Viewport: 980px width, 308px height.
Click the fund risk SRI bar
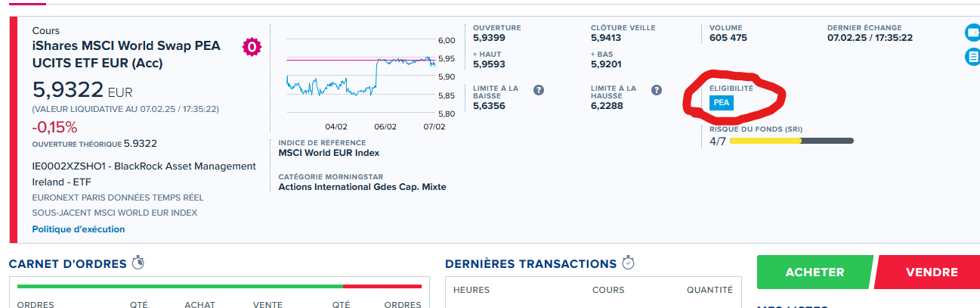click(791, 141)
